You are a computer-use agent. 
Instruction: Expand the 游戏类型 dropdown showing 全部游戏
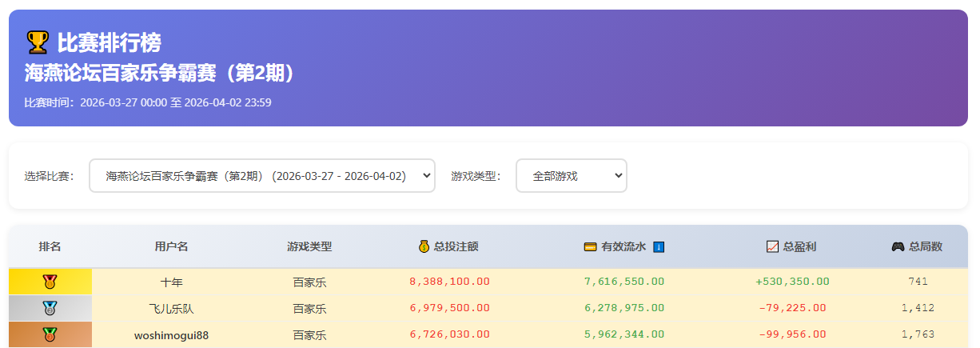[571, 175]
